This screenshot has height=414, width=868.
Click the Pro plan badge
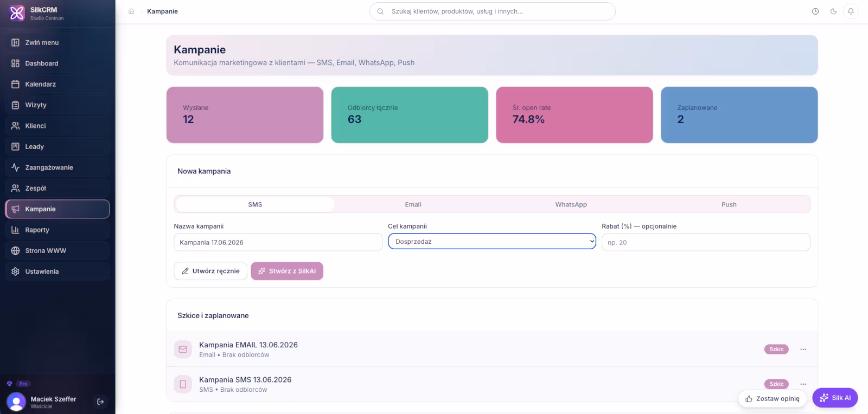click(x=23, y=384)
